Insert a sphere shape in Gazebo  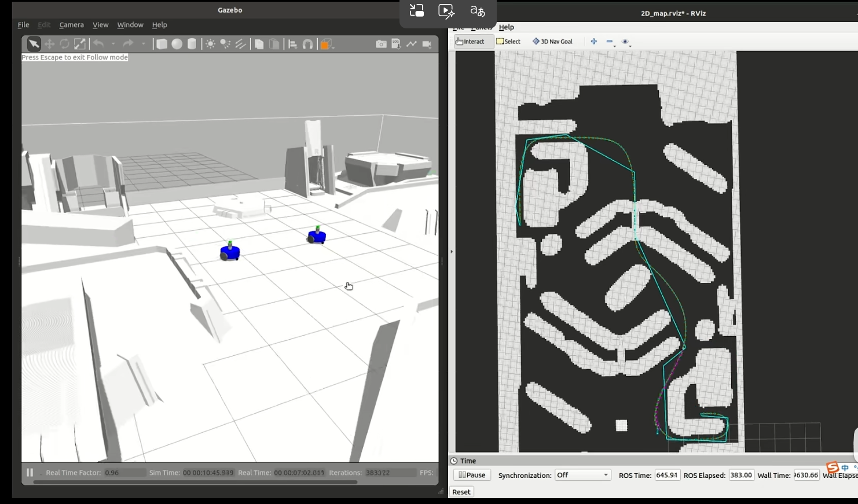177,44
